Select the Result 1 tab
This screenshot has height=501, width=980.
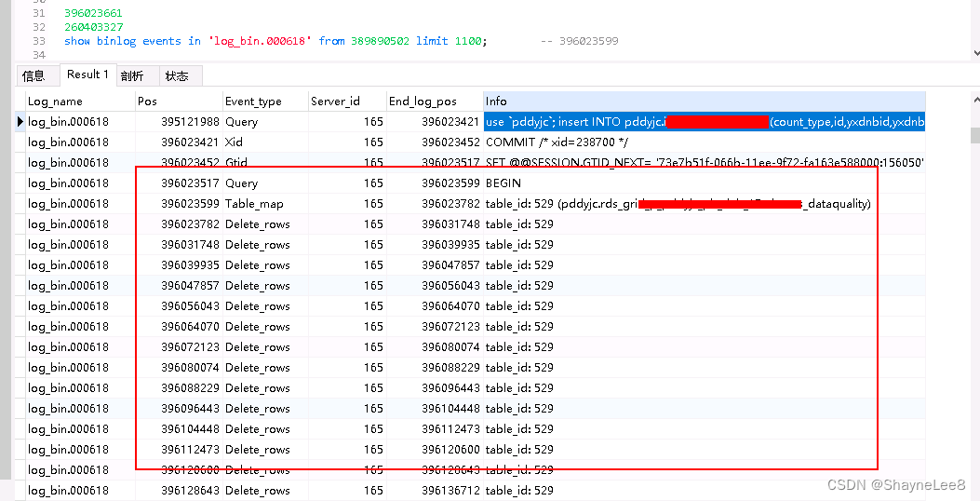tap(87, 74)
